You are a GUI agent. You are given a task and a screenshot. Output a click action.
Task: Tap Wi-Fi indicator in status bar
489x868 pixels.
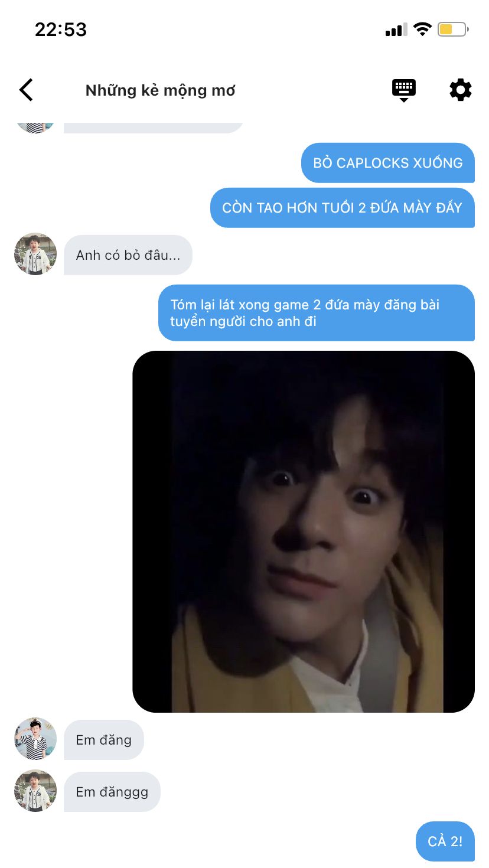[423, 29]
